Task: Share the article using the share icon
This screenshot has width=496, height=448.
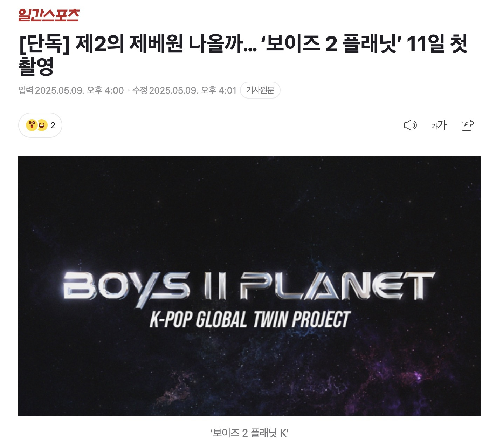Action: coord(468,125)
